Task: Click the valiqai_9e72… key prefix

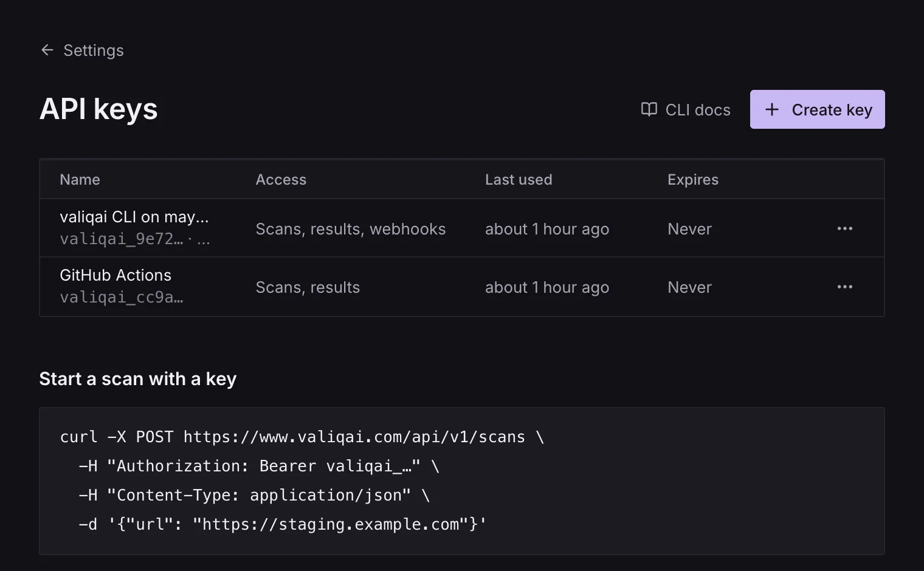Action: (121, 239)
